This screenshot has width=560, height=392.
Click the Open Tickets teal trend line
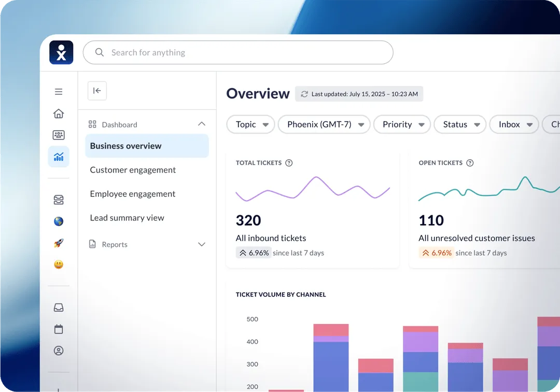point(489,189)
